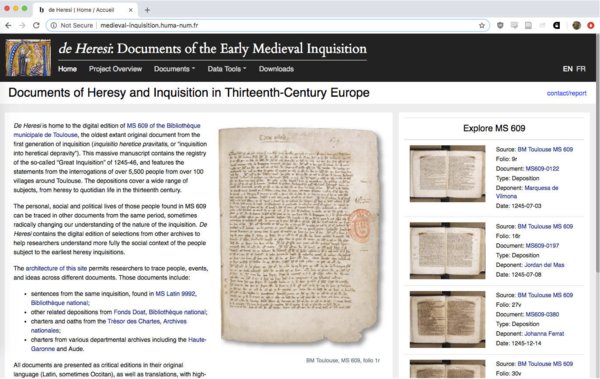Click BM Toulouse MS 609 source for folio 30v
This screenshot has width=600, height=379.
tap(545, 364)
